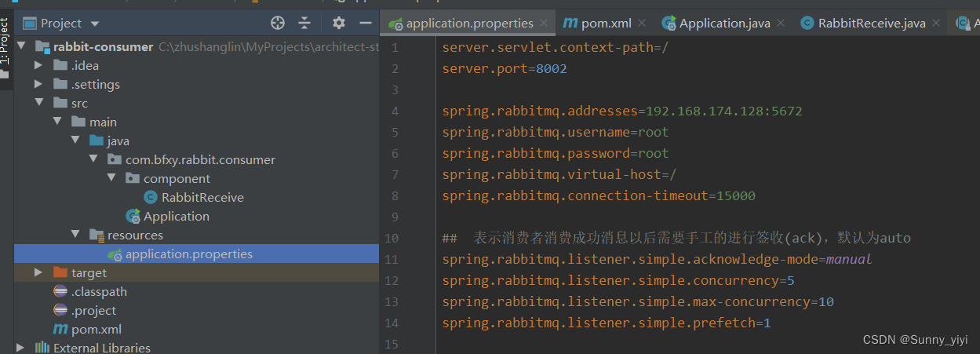The image size is (980, 354).
Task: Click the rabbit-consumer module icon
Action: (42, 46)
